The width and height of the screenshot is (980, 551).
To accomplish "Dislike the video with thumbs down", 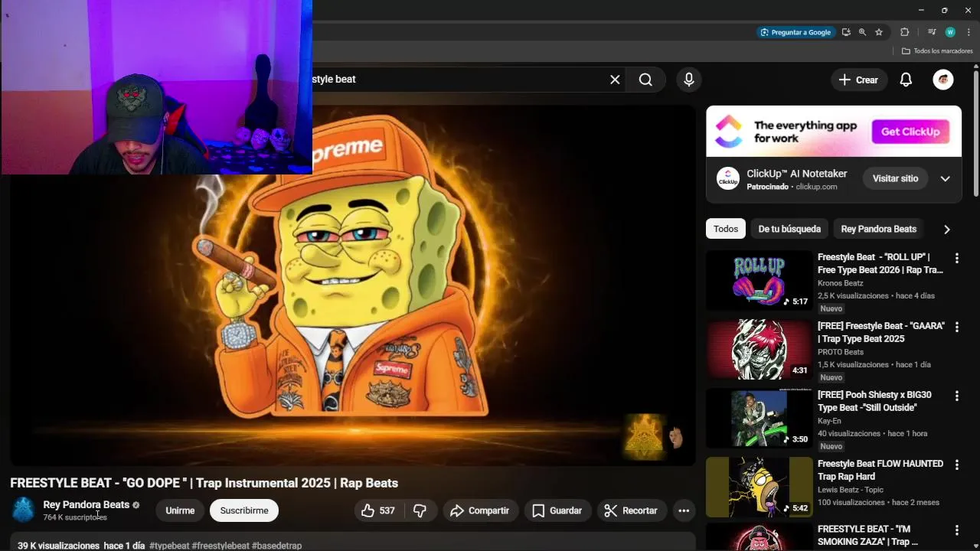I will click(x=420, y=510).
